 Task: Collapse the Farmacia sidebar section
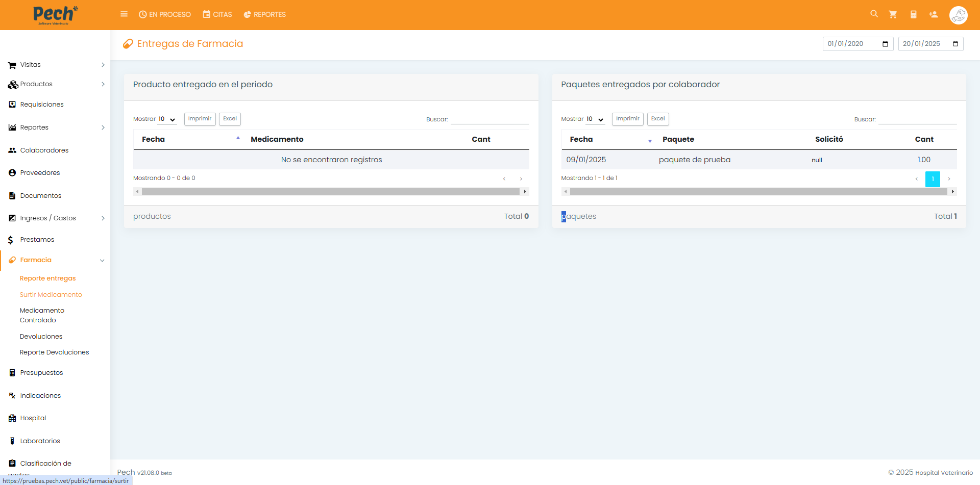(56, 260)
